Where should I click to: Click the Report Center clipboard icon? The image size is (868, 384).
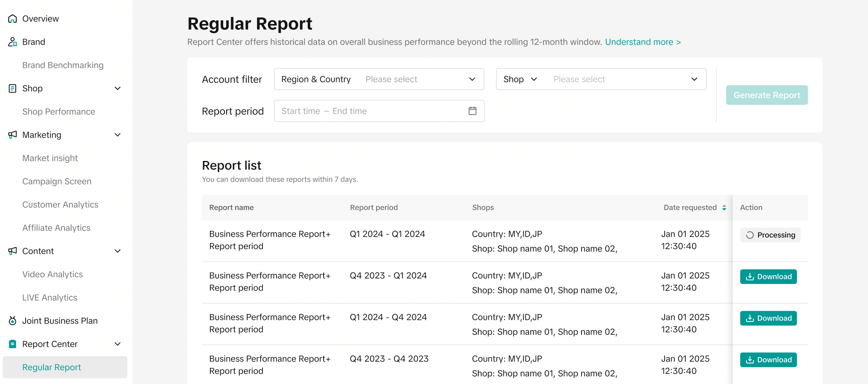[x=12, y=344]
